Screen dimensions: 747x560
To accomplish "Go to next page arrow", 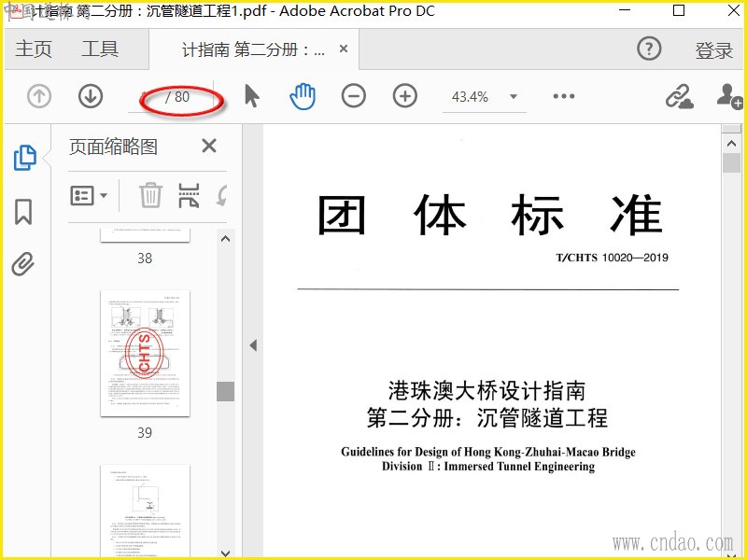I will pyautogui.click(x=91, y=97).
